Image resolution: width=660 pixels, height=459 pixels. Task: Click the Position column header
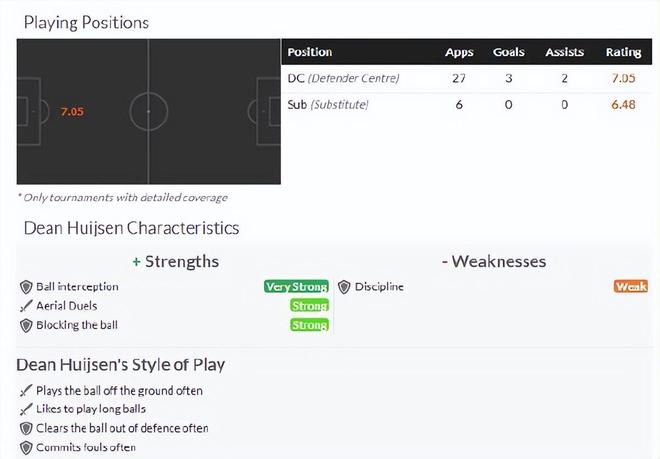coord(310,52)
